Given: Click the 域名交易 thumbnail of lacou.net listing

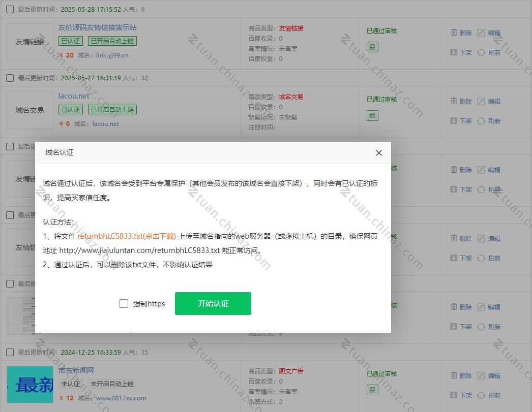Looking at the screenshot, I should [x=30, y=110].
